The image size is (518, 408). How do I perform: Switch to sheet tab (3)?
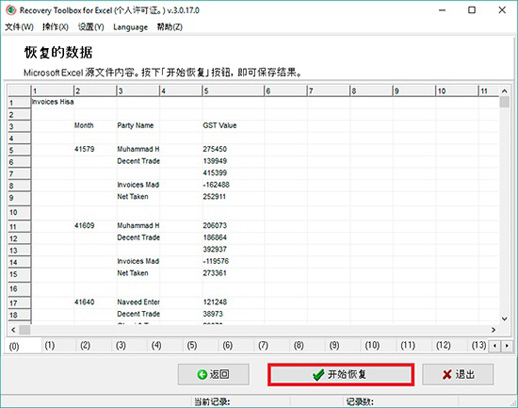pos(121,346)
